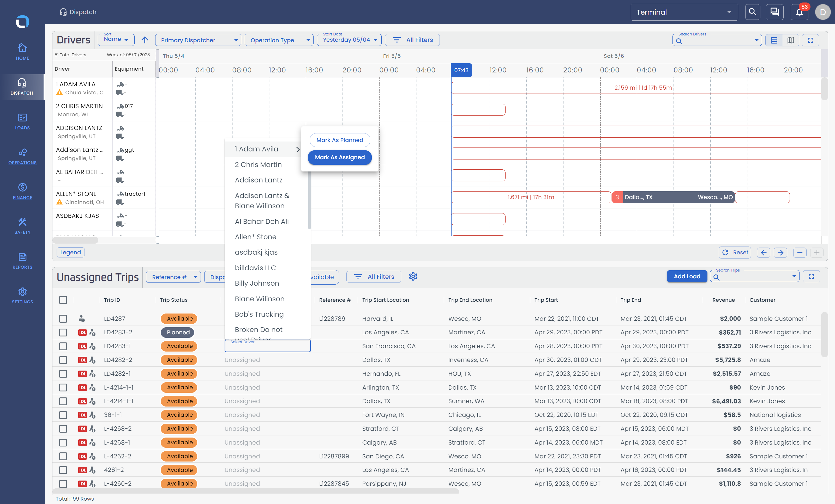Viewport: 835px width, 504px height.
Task: Check the 36-1-1 trip checkbox
Action: (x=63, y=415)
